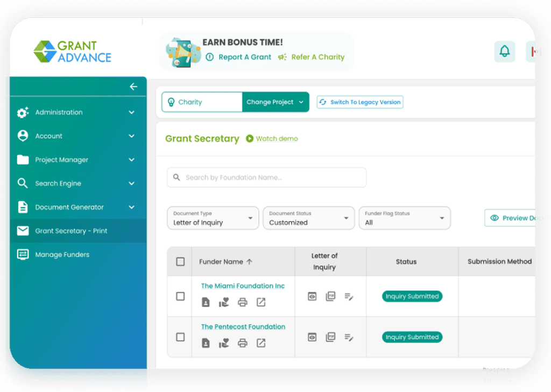
Task: Open Manage Funders in the sidebar
Action: point(78,255)
